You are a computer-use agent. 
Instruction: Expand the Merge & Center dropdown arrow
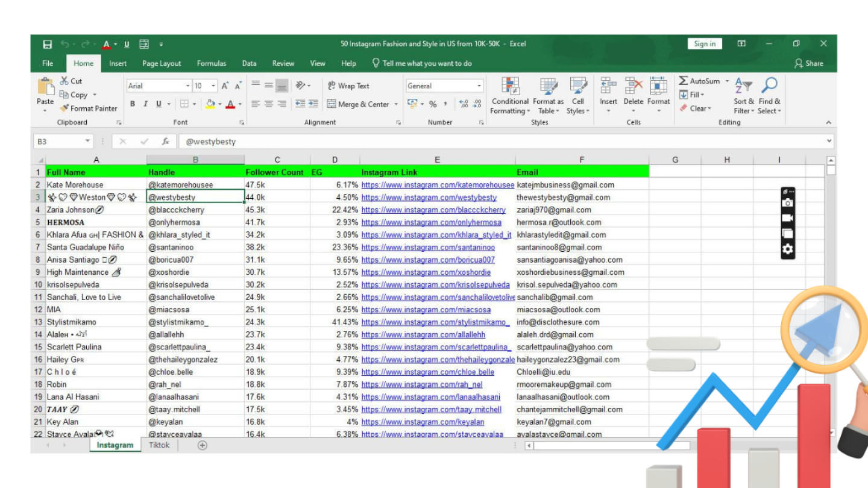point(396,104)
